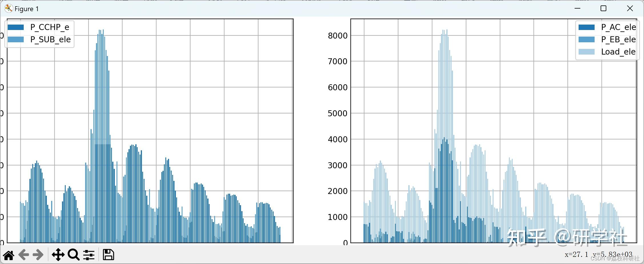Go forward to the next view arrow
This screenshot has width=644, height=264.
click(38, 255)
